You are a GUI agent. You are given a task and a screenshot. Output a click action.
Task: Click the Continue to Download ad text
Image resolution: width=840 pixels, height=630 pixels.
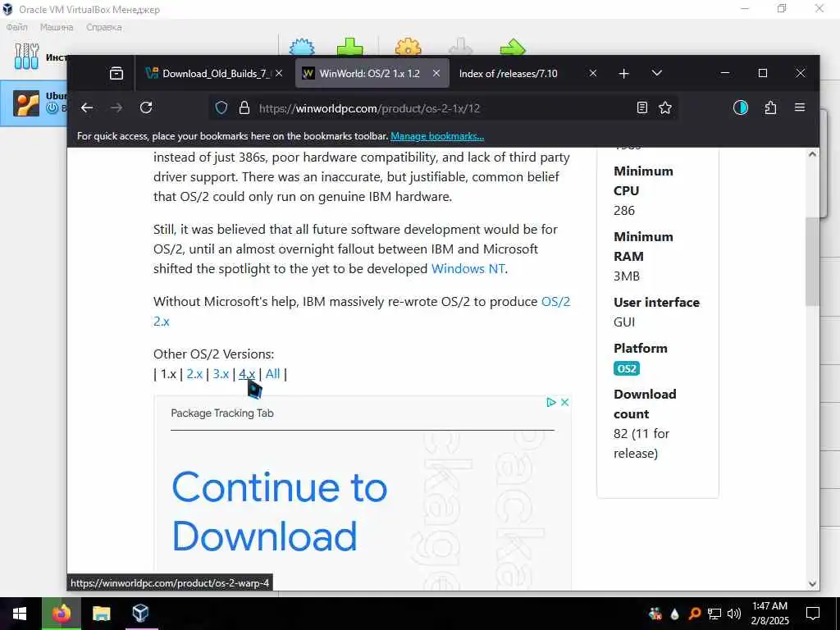coord(279,511)
